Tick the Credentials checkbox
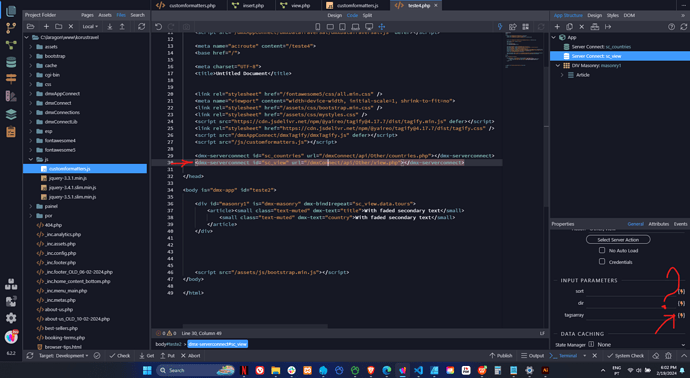 click(x=602, y=261)
